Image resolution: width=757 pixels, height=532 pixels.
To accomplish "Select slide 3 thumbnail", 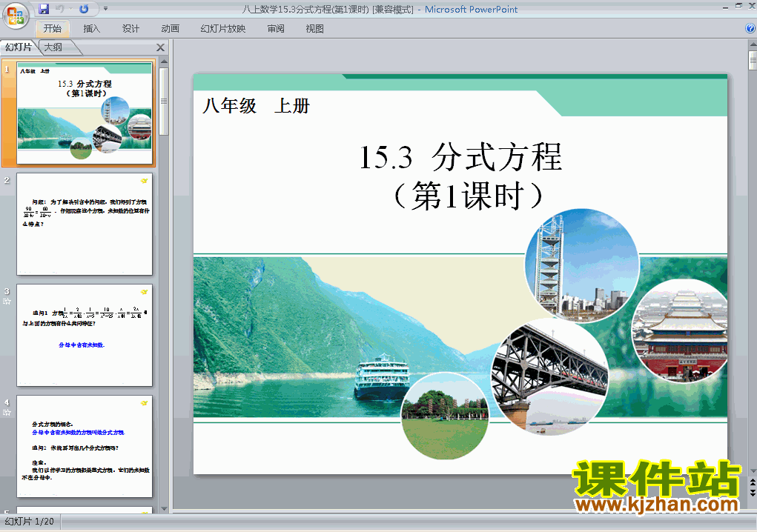I will point(85,335).
